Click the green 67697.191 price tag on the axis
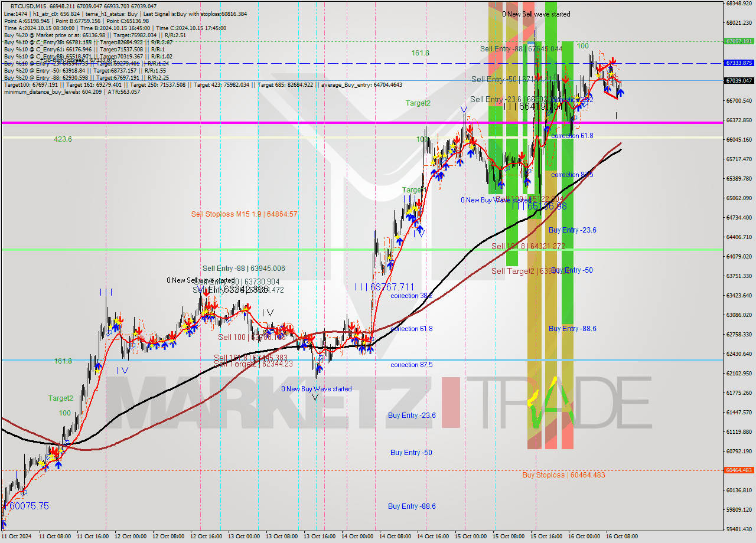The image size is (756, 543). pos(739,41)
